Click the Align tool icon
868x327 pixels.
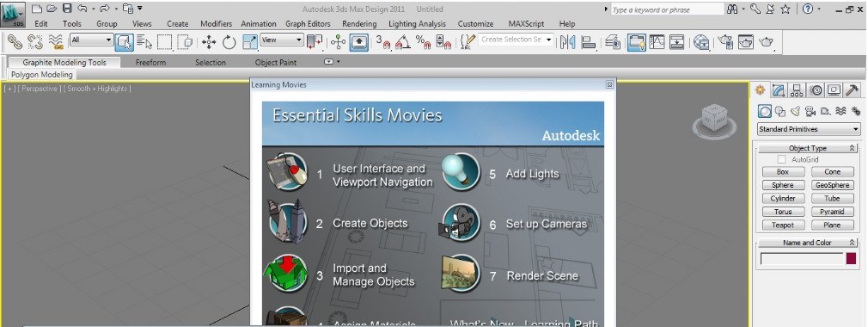point(589,42)
